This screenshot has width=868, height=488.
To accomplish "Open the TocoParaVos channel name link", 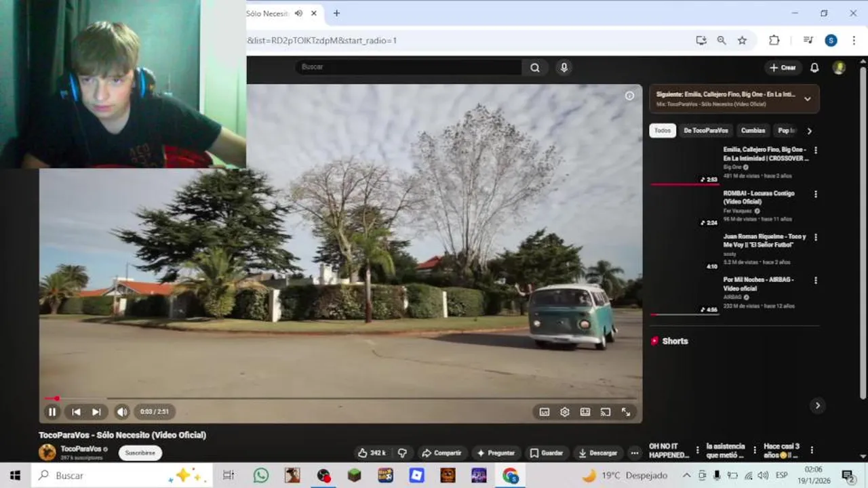I will pos(81,449).
